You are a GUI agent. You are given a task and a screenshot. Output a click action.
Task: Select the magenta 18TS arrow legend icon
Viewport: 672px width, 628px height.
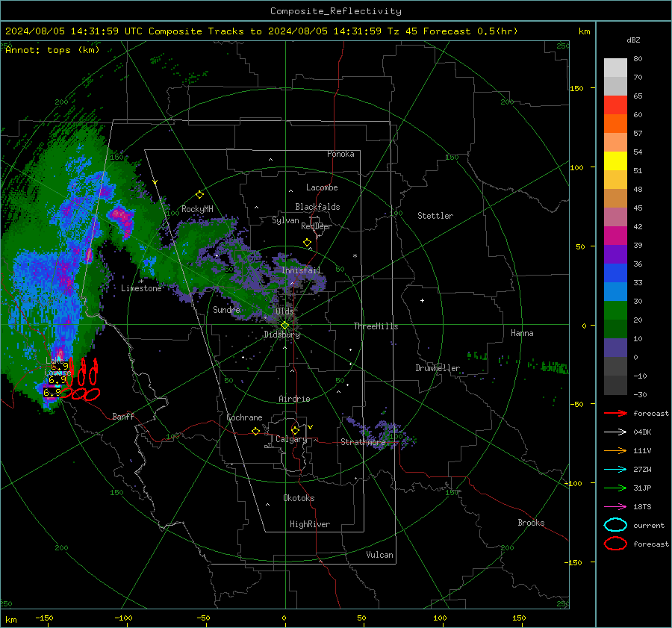615,507
